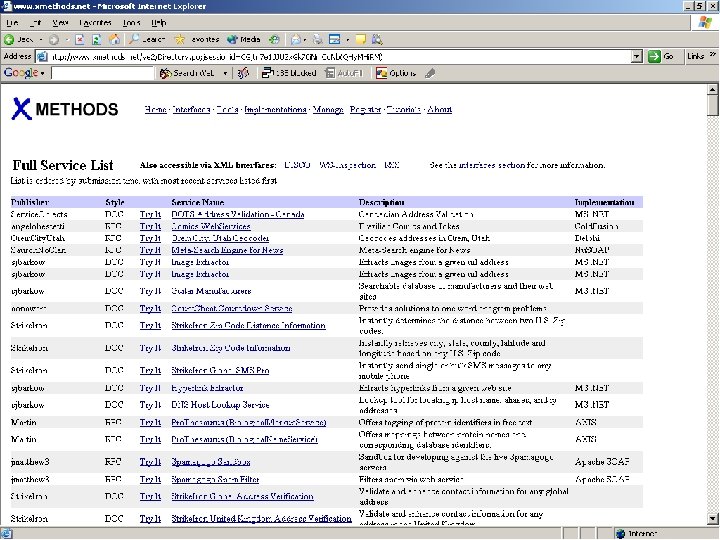Follow the Home navigation link
This screenshot has width=720, height=540.
coord(155,109)
